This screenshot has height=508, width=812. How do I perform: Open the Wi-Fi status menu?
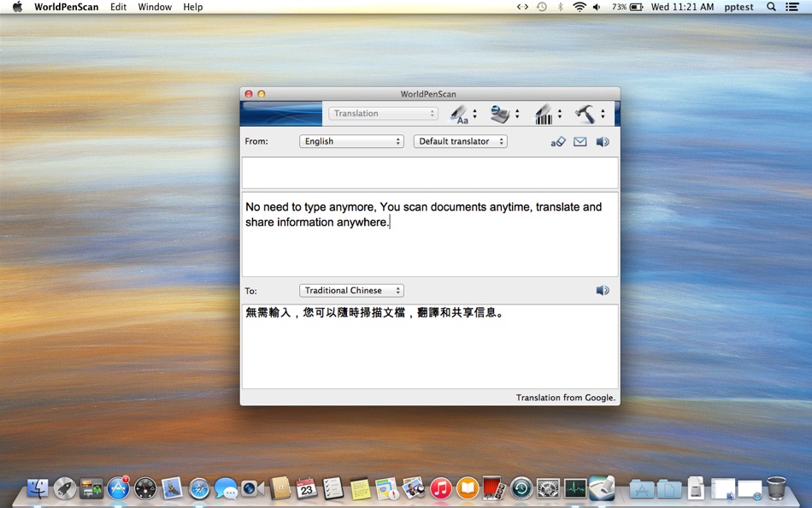[x=580, y=7]
